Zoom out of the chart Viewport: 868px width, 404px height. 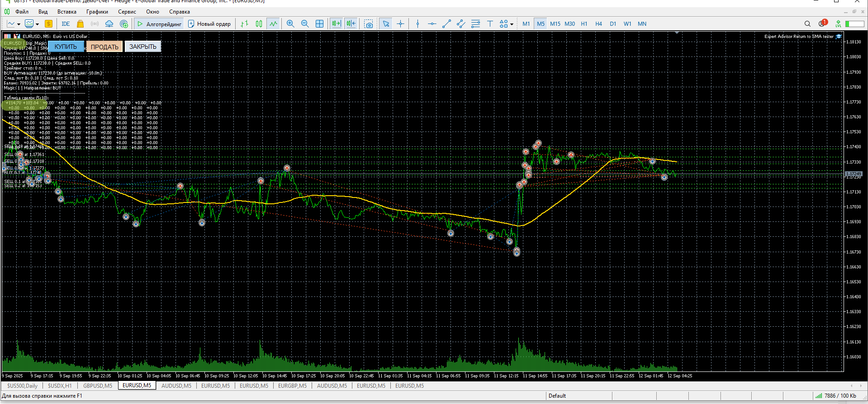pos(305,24)
